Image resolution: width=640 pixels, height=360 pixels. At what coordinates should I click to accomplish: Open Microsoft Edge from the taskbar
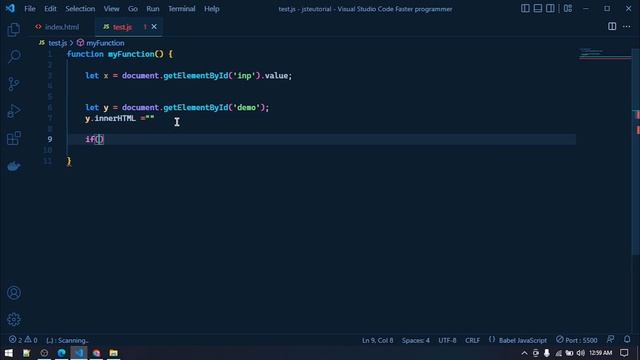tap(62, 353)
